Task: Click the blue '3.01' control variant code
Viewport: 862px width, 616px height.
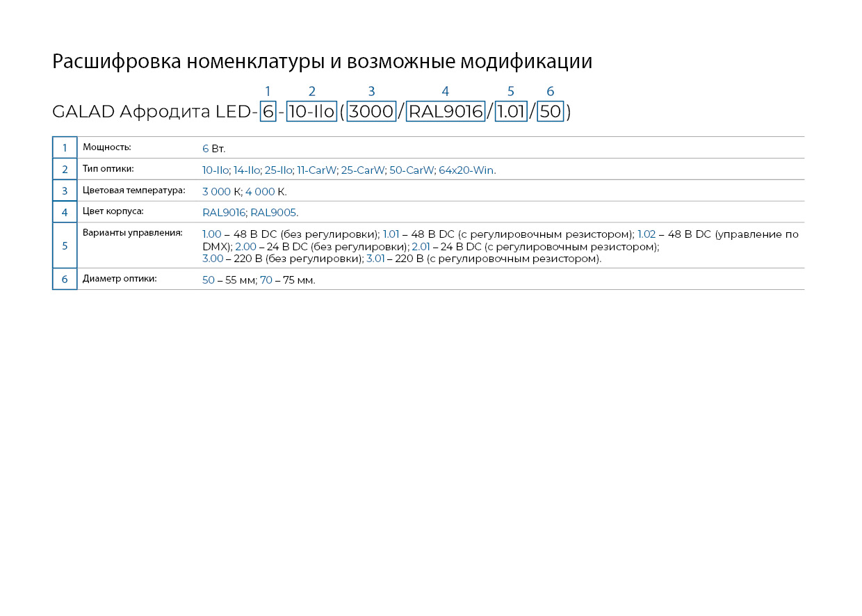Action: [x=375, y=259]
